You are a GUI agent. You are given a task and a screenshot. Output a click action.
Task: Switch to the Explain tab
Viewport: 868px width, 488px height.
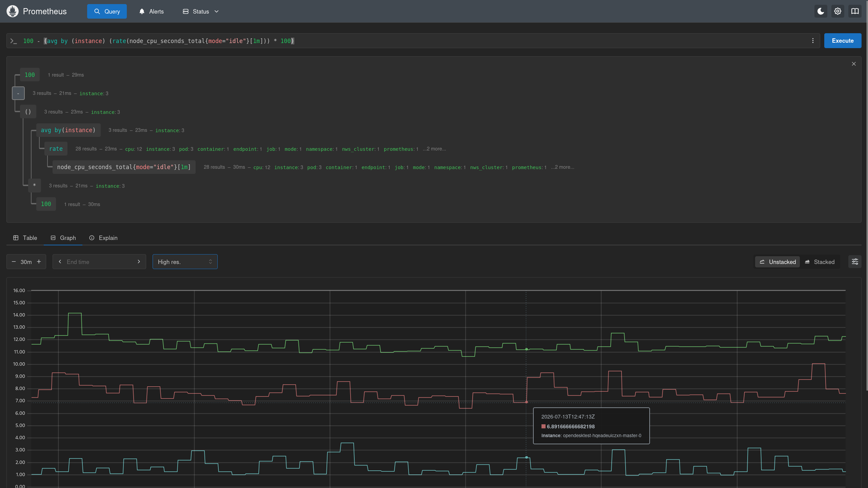tap(103, 238)
